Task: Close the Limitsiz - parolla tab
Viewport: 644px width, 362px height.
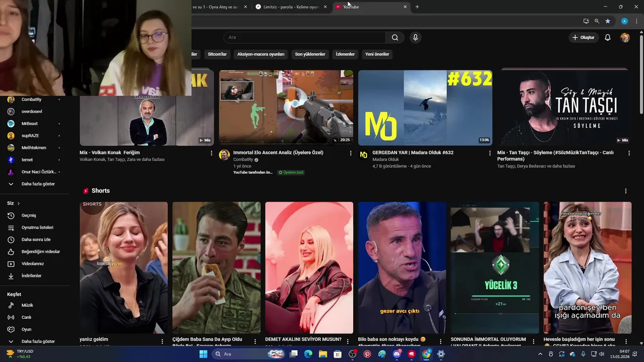Action: [x=325, y=7]
